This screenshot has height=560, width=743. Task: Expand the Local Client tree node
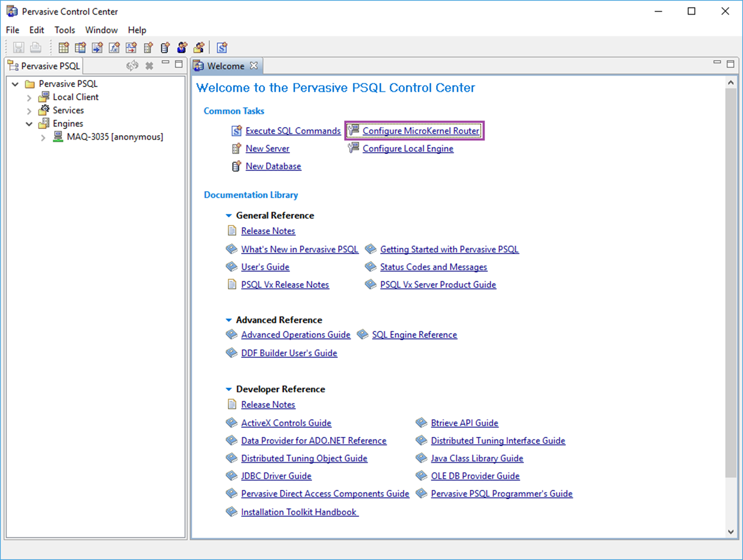pyautogui.click(x=29, y=97)
